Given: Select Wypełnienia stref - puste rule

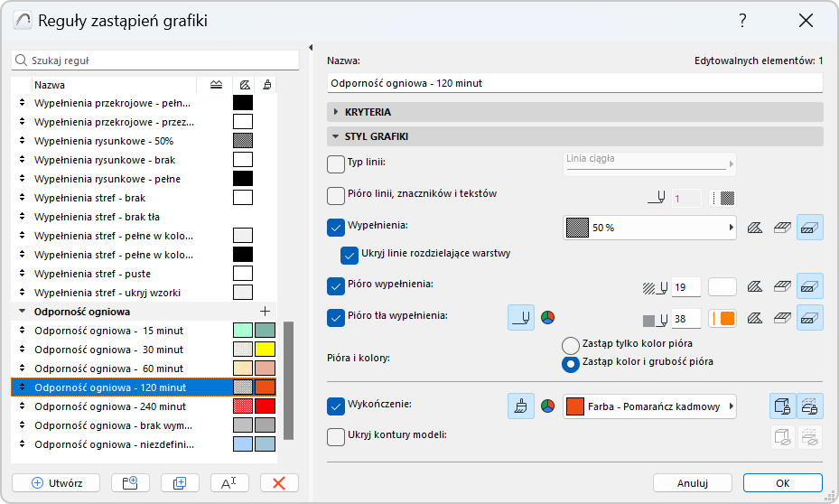Looking at the screenshot, I should tap(144, 274).
